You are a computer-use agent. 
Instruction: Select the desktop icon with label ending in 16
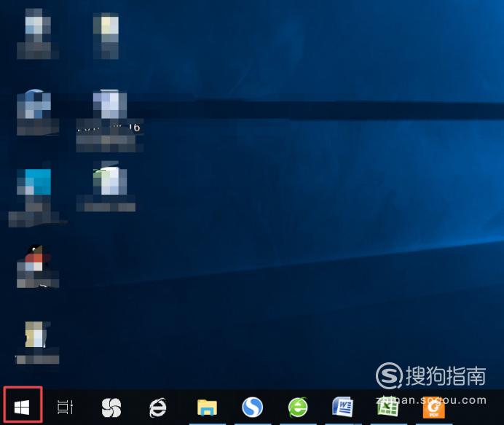(109, 121)
